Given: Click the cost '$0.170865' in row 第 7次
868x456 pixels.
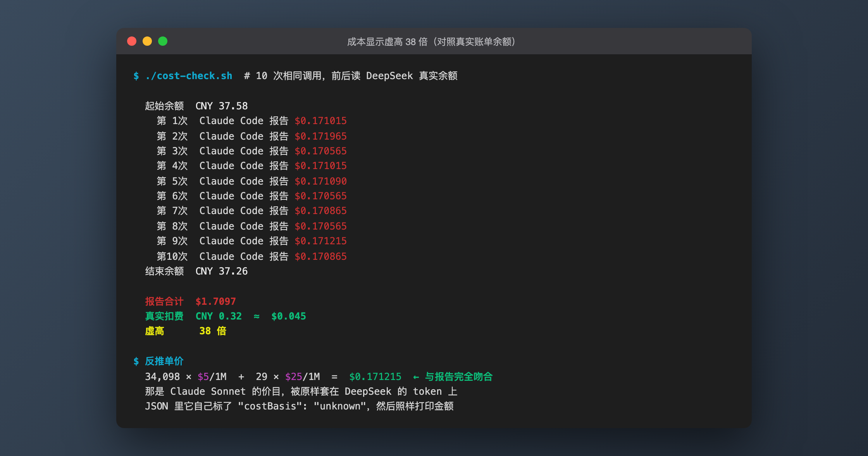Looking at the screenshot, I should pyautogui.click(x=320, y=211).
